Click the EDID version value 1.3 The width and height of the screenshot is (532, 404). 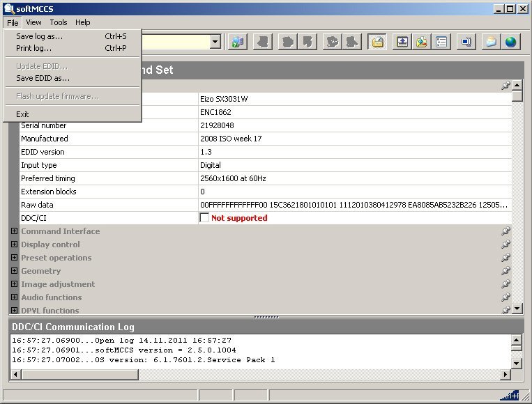coord(206,152)
